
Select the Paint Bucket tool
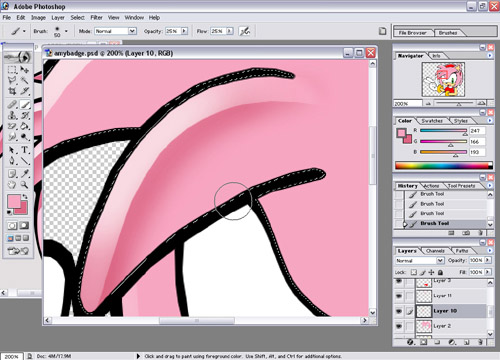click(25, 126)
